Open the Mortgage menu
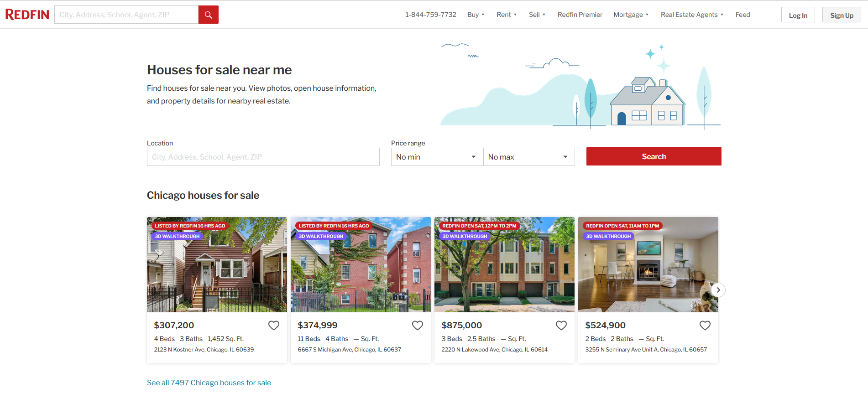 pyautogui.click(x=631, y=15)
